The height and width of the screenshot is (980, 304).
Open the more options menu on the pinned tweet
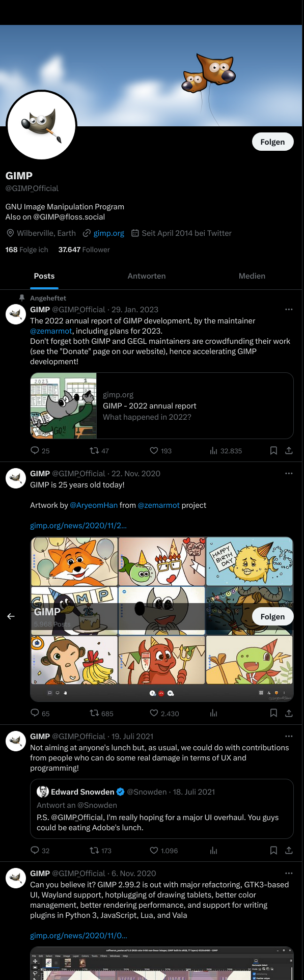pos(289,309)
